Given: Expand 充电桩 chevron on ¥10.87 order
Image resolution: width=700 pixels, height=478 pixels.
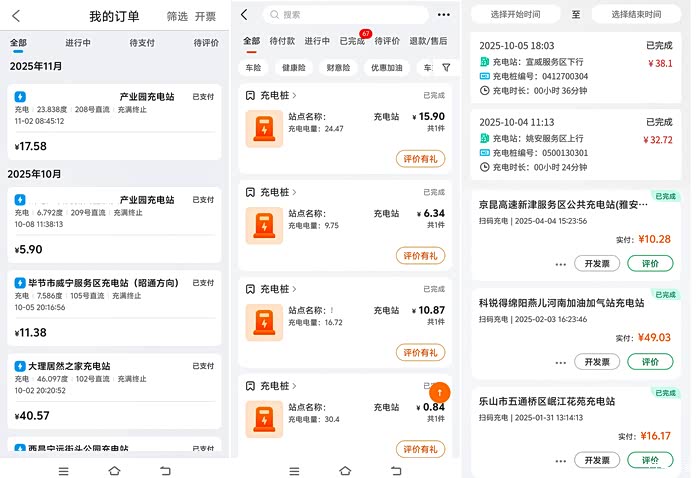Looking at the screenshot, I should point(294,289).
